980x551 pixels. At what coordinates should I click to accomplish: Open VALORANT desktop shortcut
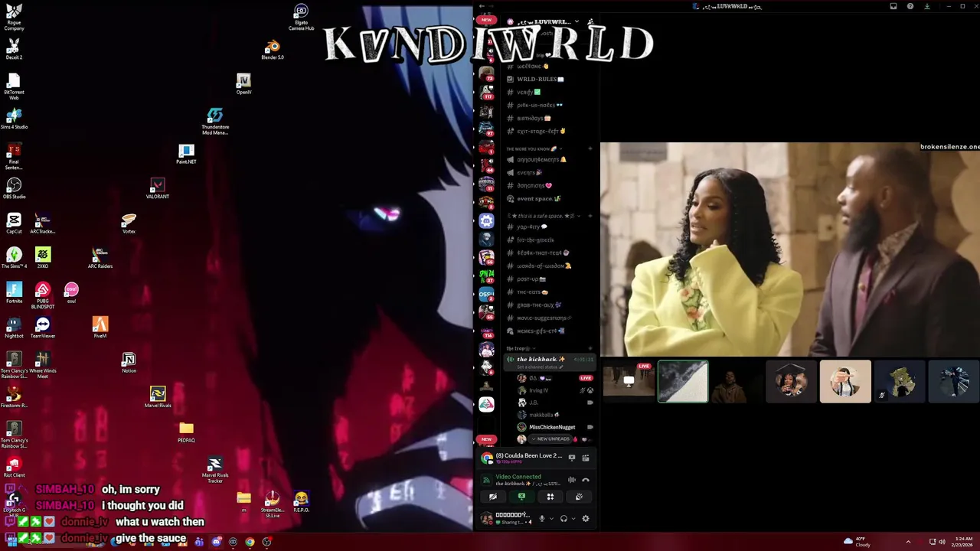pyautogui.click(x=157, y=188)
